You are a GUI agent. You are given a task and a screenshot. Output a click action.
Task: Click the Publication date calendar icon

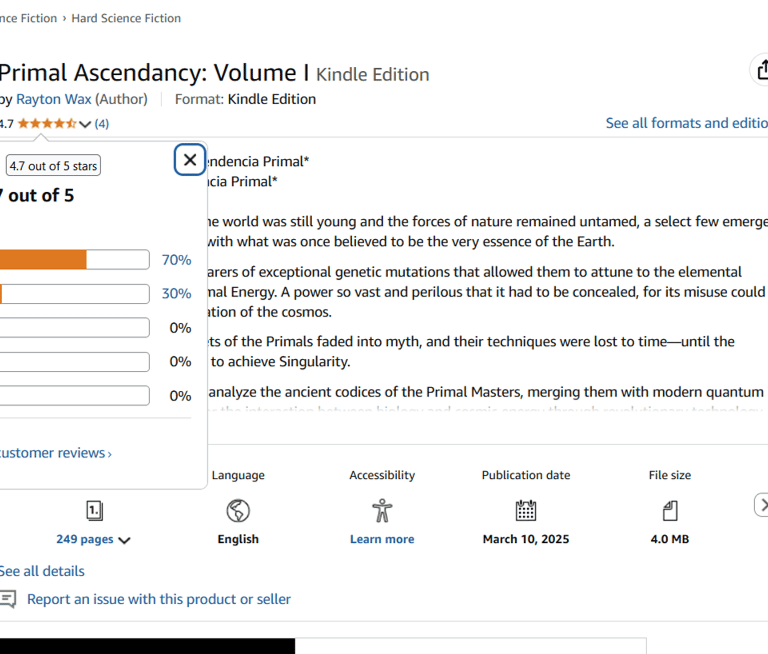pos(526,511)
